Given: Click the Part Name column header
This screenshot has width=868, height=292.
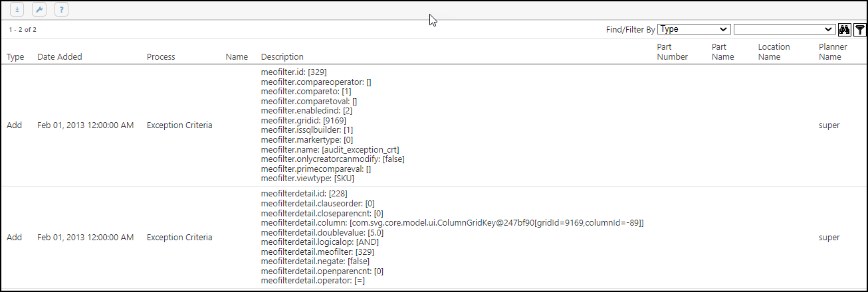Looking at the screenshot, I should [722, 52].
